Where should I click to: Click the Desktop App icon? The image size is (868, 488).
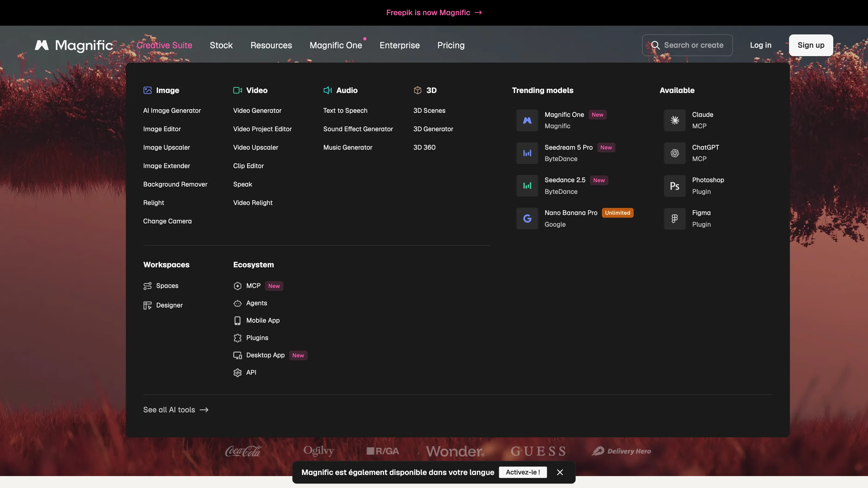(238, 355)
